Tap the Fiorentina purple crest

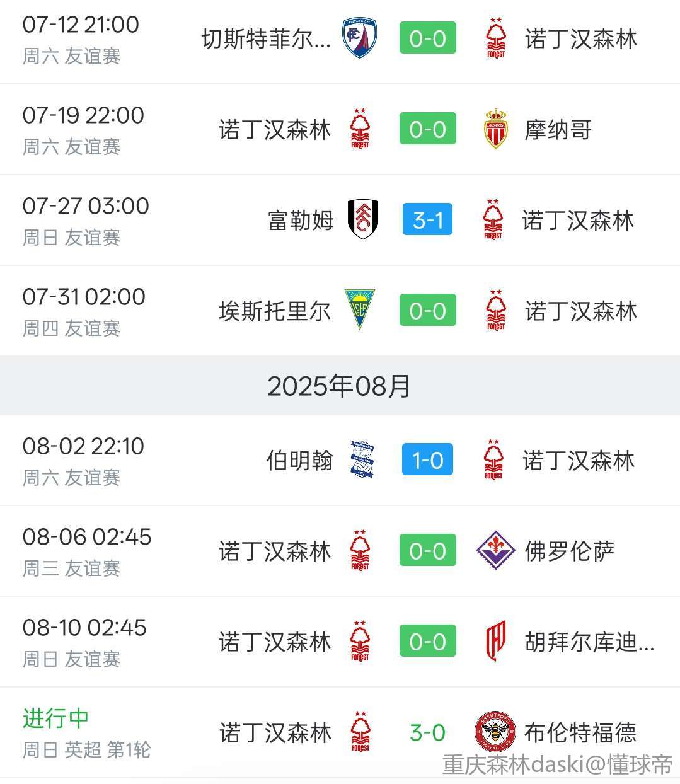(x=496, y=550)
